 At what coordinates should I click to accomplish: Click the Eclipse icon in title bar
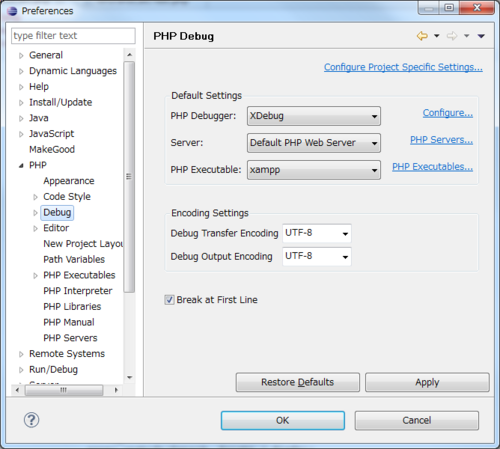pos(12,11)
